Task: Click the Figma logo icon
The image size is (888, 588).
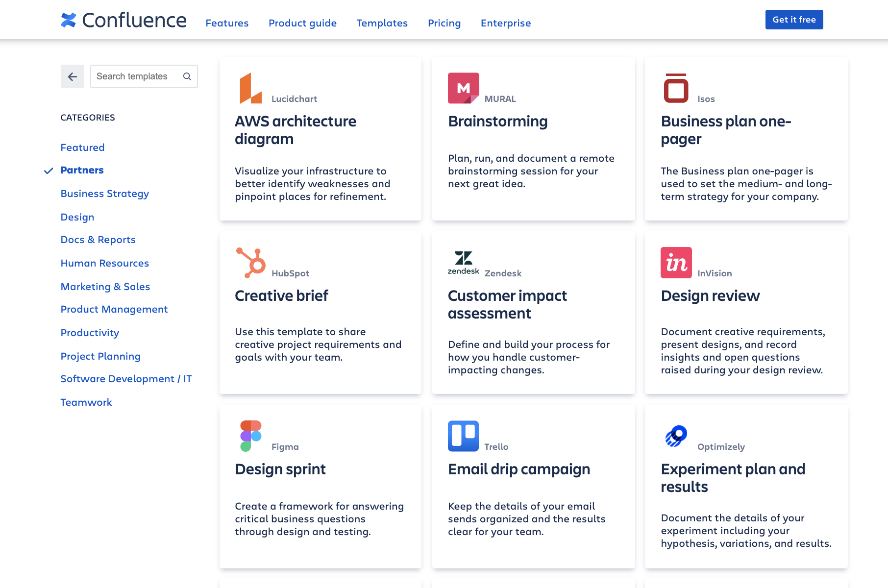Action: 250,436
